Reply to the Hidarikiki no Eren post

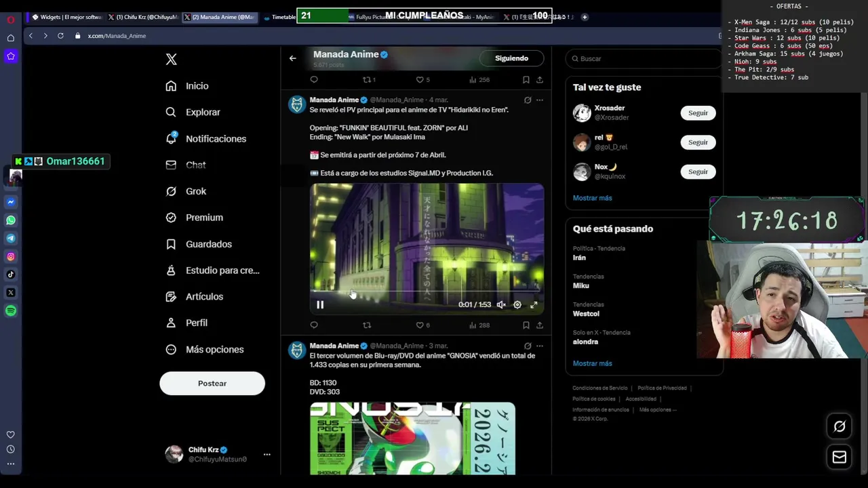(314, 325)
